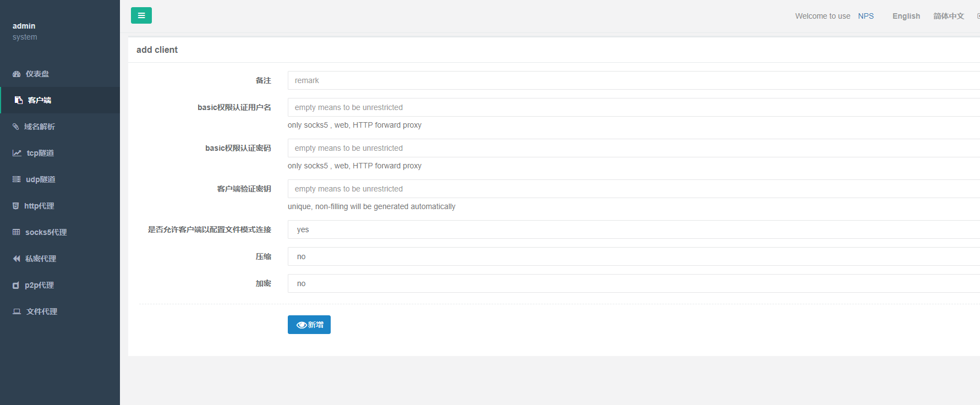
Task: Open the udp隧道 tunnel page
Action: pos(60,179)
